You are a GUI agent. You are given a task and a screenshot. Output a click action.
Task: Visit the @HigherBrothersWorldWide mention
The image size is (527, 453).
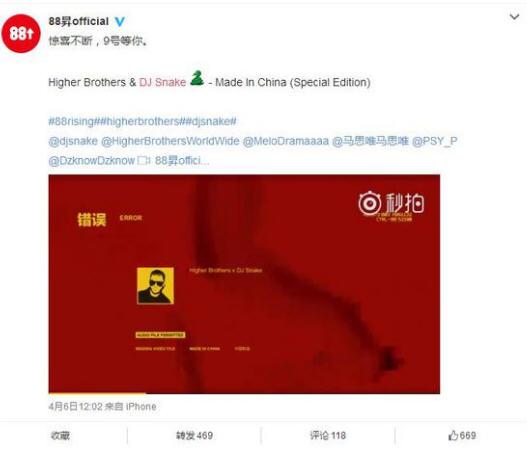click(x=170, y=141)
